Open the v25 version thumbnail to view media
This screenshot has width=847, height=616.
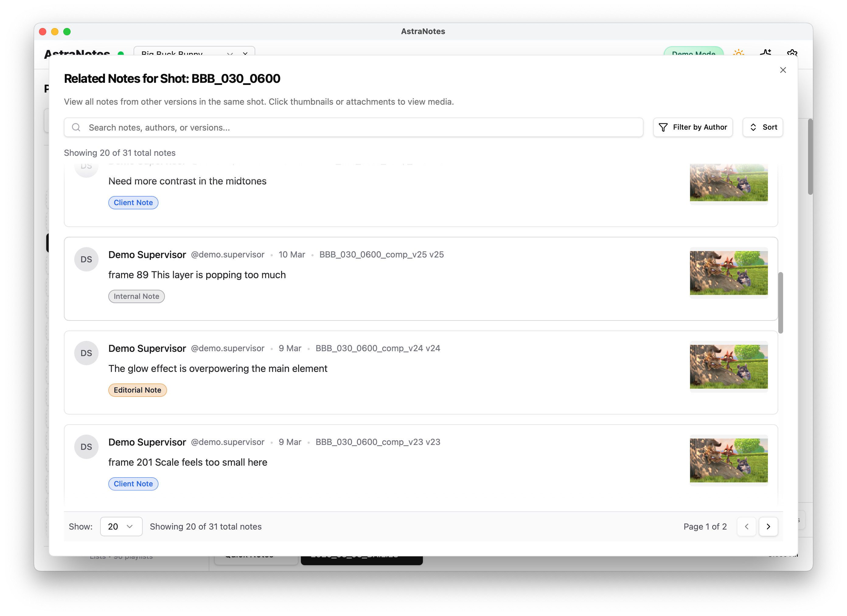(x=728, y=273)
